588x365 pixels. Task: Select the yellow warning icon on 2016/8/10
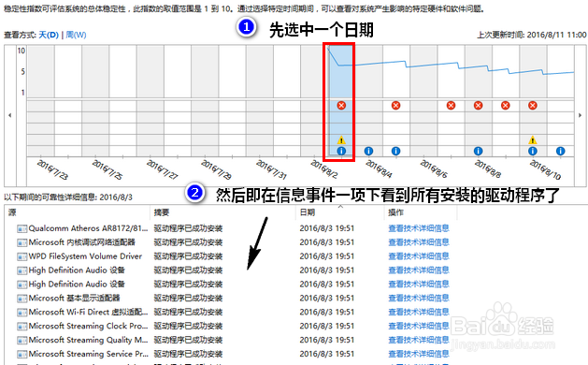point(533,140)
